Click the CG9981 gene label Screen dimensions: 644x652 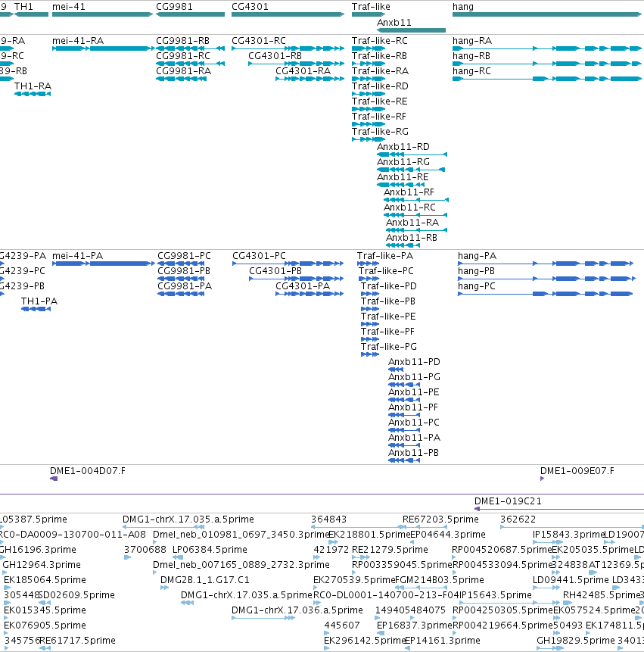(x=174, y=7)
